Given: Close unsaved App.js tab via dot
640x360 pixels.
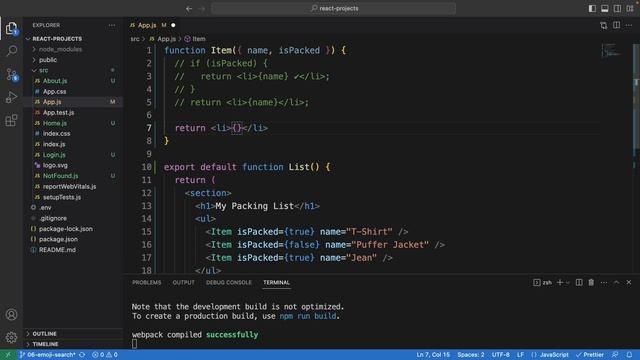Looking at the screenshot, I should (x=173, y=25).
